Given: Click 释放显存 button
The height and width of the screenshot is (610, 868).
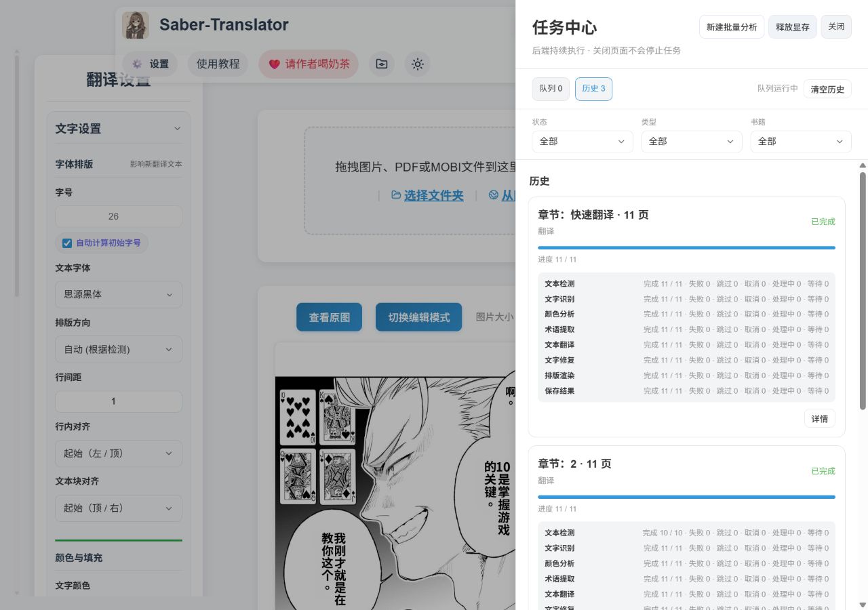Looking at the screenshot, I should point(793,27).
